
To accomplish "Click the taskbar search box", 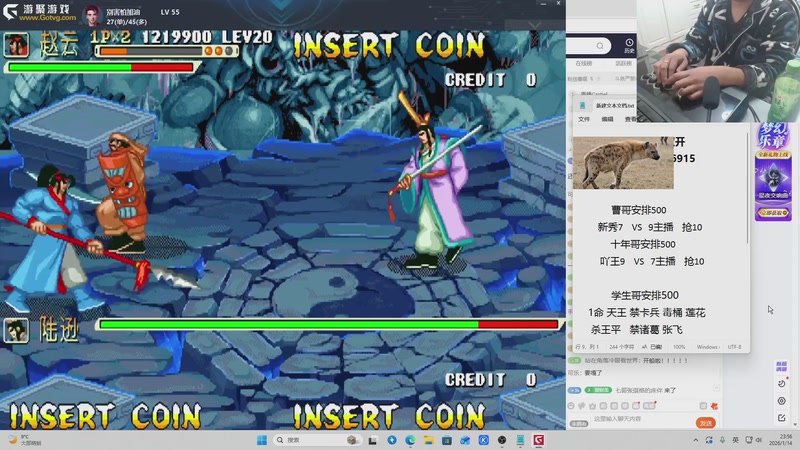I will point(317,440).
